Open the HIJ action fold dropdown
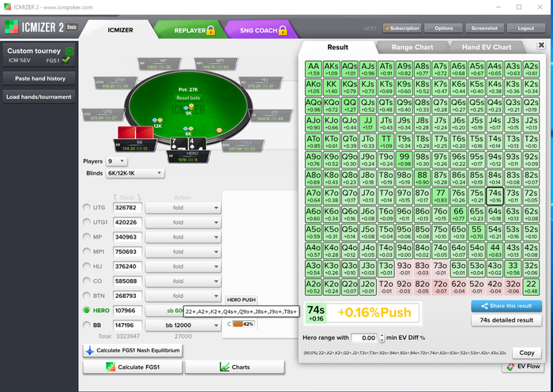The image size is (553, 392). click(183, 266)
